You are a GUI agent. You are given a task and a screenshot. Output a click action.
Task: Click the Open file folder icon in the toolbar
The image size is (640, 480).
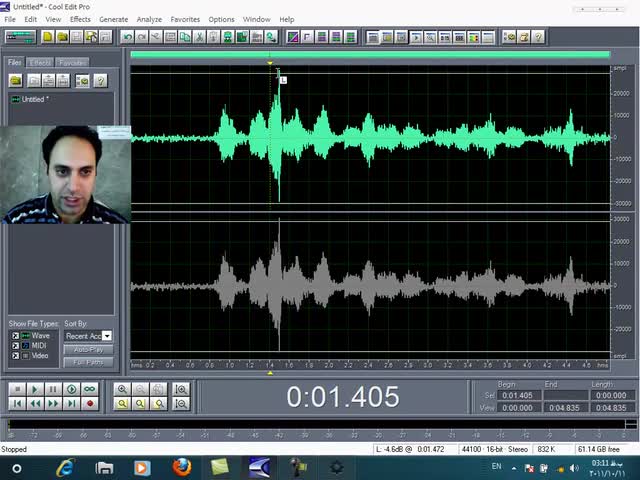62,37
